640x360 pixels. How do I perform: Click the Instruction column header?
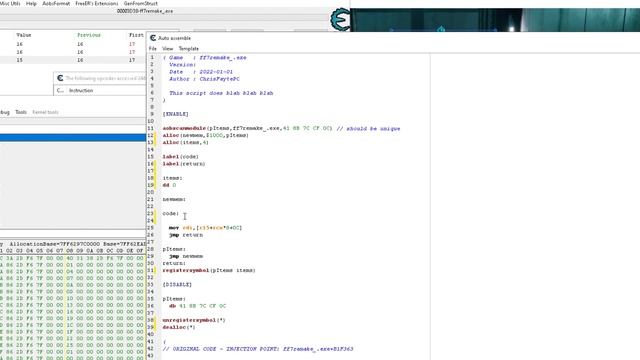coord(81,90)
